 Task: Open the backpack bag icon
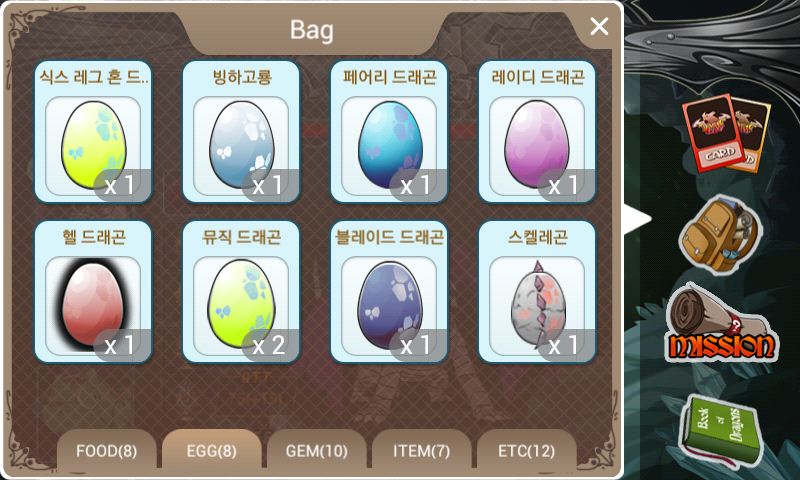pyautogui.click(x=720, y=234)
